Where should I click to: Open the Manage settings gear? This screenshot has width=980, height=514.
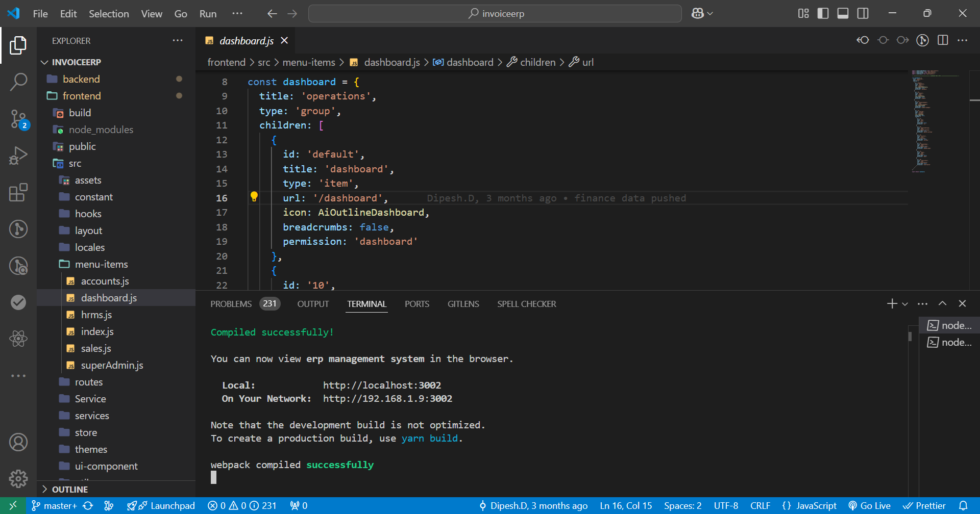(x=18, y=478)
